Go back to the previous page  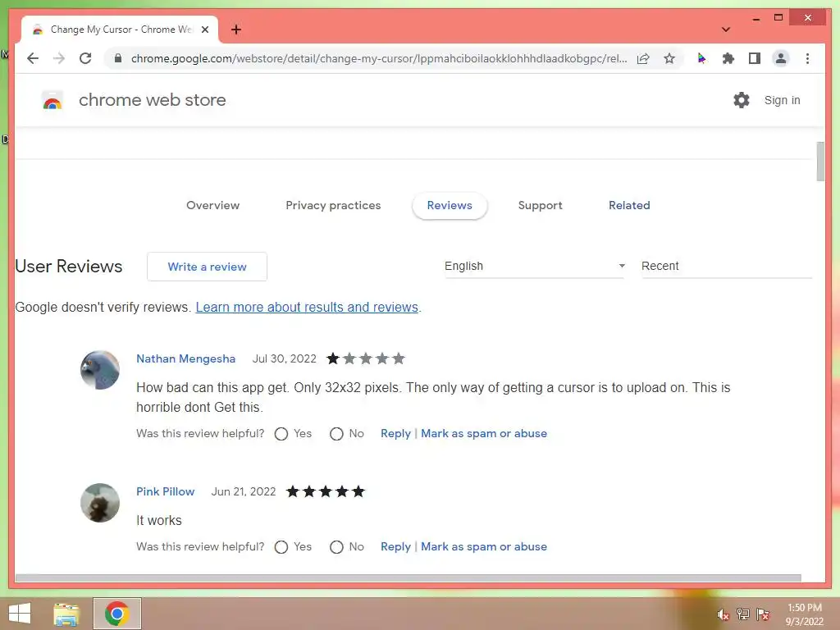[33, 58]
